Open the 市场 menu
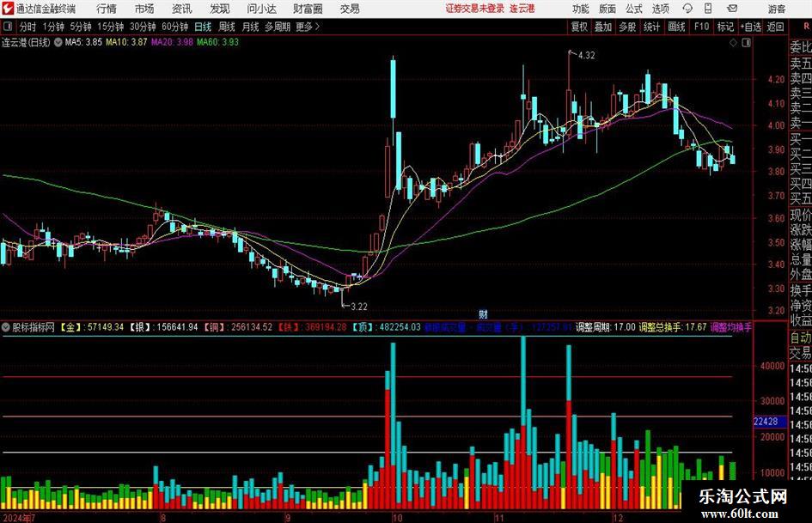812x523 pixels. point(144,9)
